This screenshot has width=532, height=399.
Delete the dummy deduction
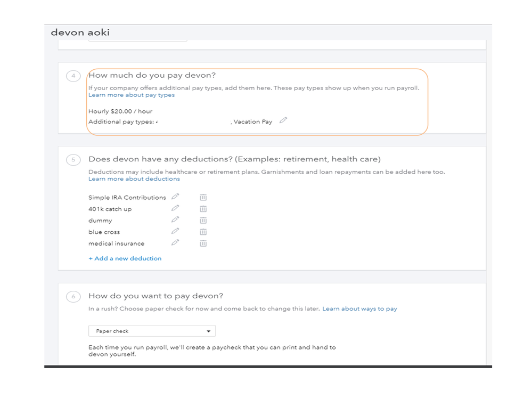point(203,221)
